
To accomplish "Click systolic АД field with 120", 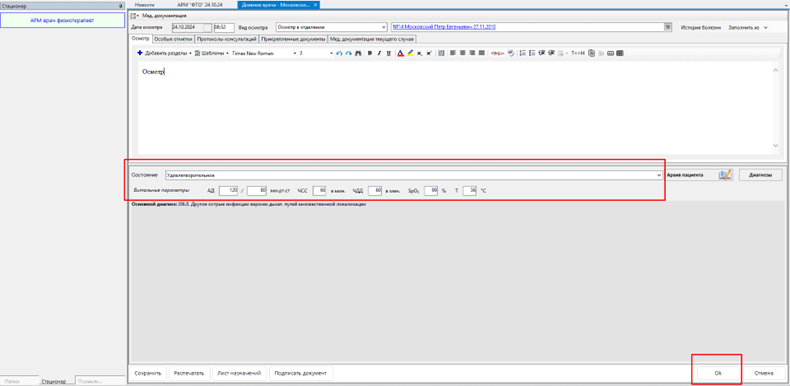I will click(229, 191).
